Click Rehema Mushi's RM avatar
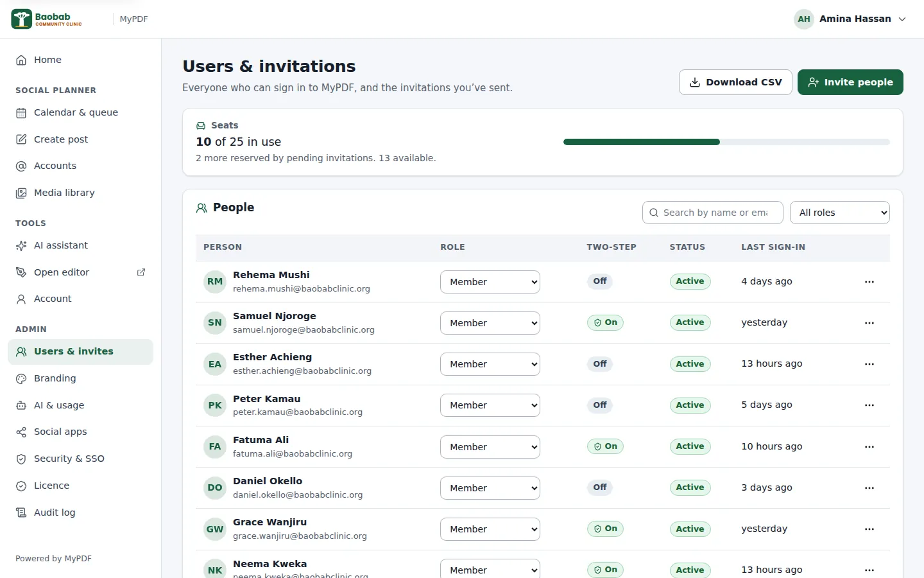Viewport: 924px width, 578px height. pos(215,281)
